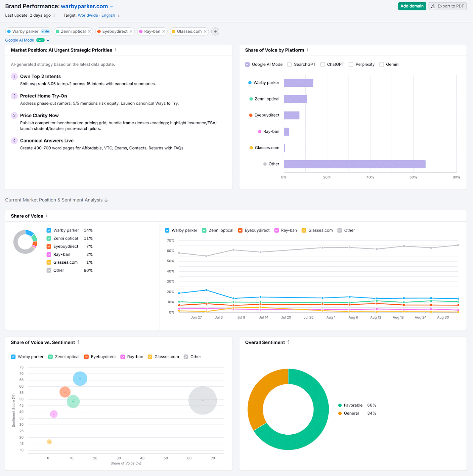
Task: Remove the Zenni optical competitor tag
Action: pyautogui.click(x=89, y=32)
